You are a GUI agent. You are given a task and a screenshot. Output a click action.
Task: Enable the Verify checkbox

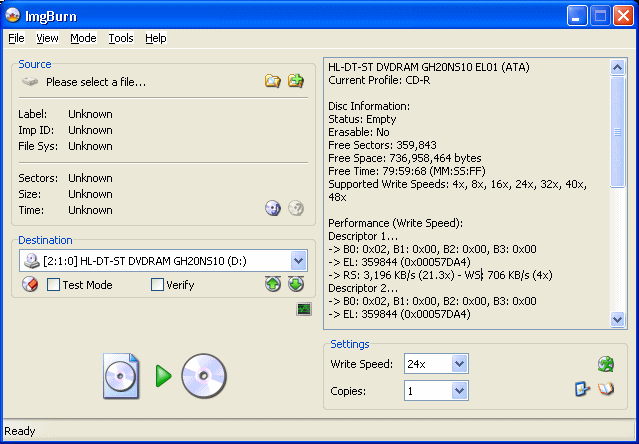157,284
